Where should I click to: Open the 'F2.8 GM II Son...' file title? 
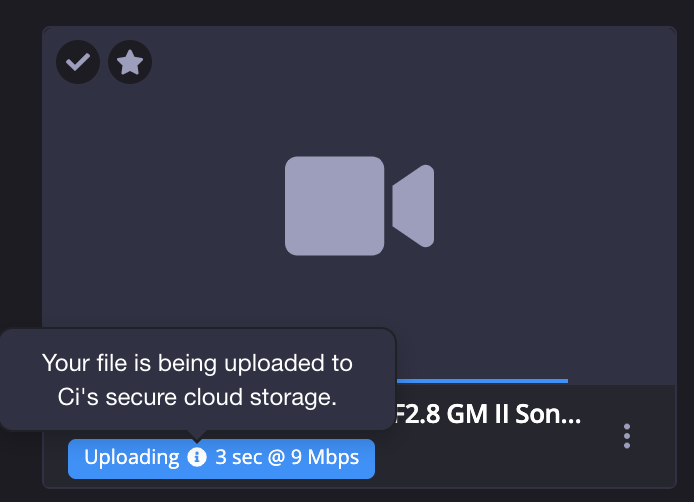(487, 414)
